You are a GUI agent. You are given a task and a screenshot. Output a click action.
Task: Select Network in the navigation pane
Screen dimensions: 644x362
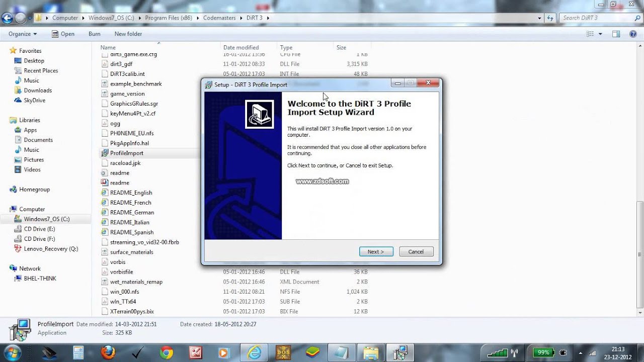pyautogui.click(x=30, y=268)
